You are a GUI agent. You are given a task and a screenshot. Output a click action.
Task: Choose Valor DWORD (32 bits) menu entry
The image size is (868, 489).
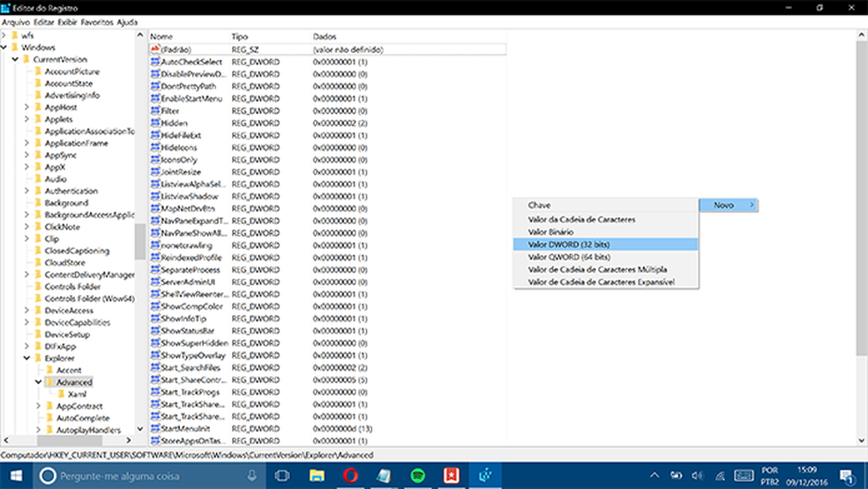(606, 244)
